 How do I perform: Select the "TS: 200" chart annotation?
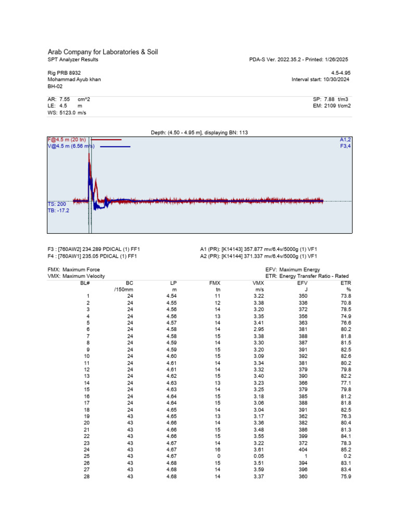[57, 204]
